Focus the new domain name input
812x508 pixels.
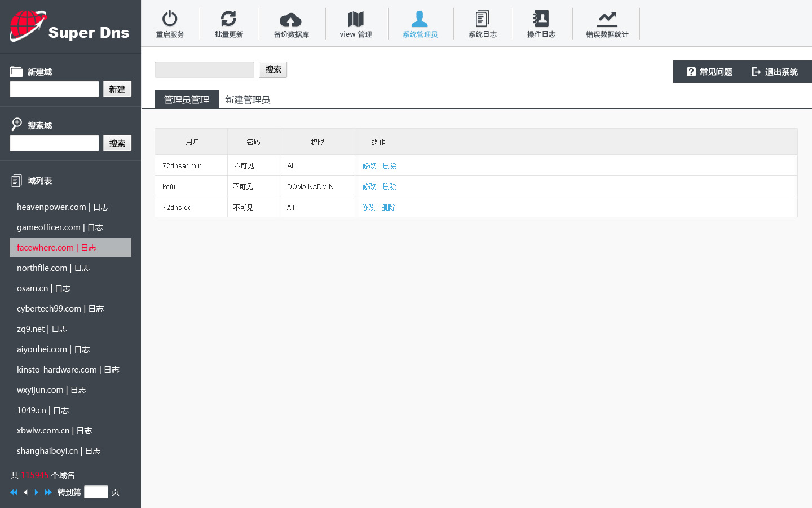coord(54,89)
